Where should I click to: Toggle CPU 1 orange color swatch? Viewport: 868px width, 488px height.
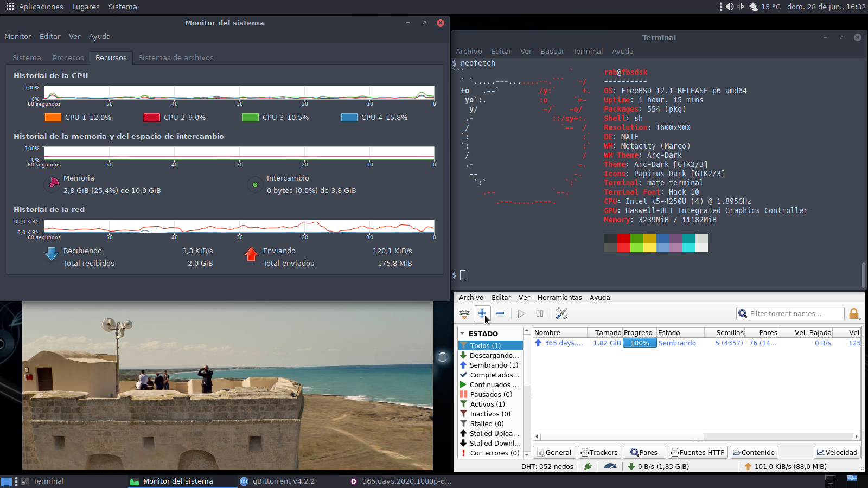[x=53, y=117]
